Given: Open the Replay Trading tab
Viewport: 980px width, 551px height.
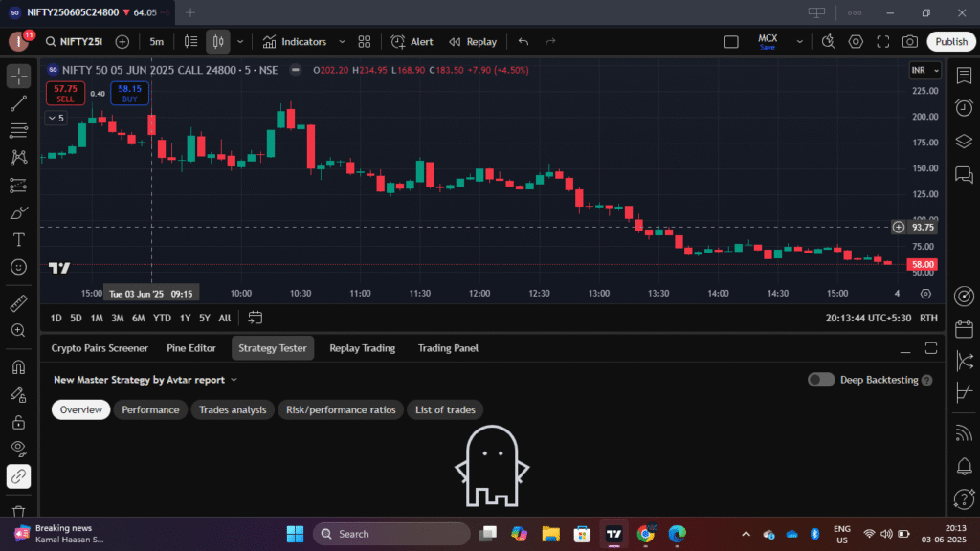Looking at the screenshot, I should click(363, 348).
